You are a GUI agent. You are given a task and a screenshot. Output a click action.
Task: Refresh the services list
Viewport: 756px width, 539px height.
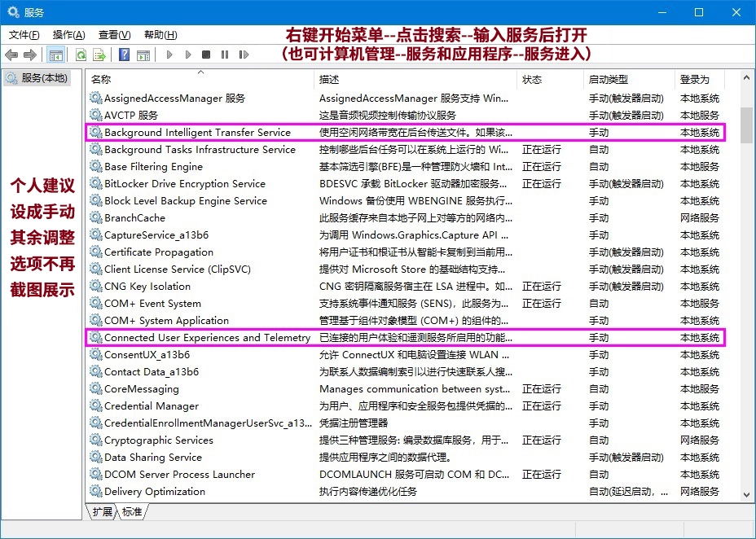point(81,55)
